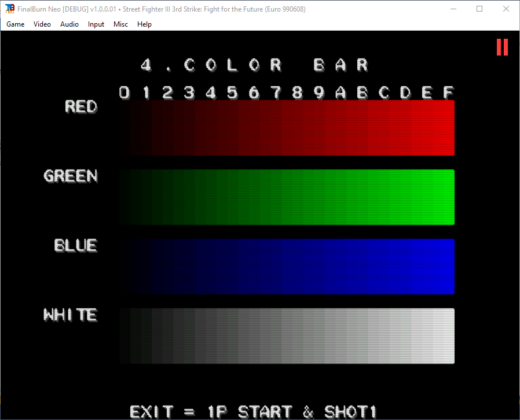520x420 pixels.
Task: Click the column label 'D' above bars
Action: click(405, 93)
